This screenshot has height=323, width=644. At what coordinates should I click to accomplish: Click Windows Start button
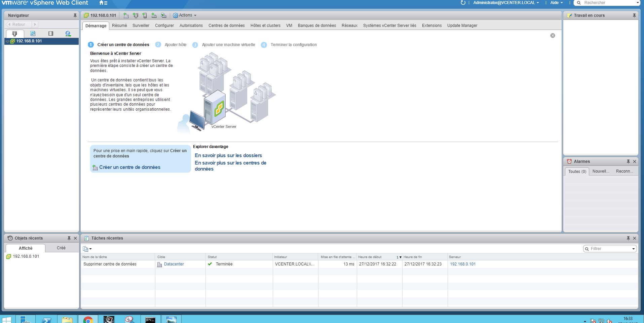pos(6,319)
